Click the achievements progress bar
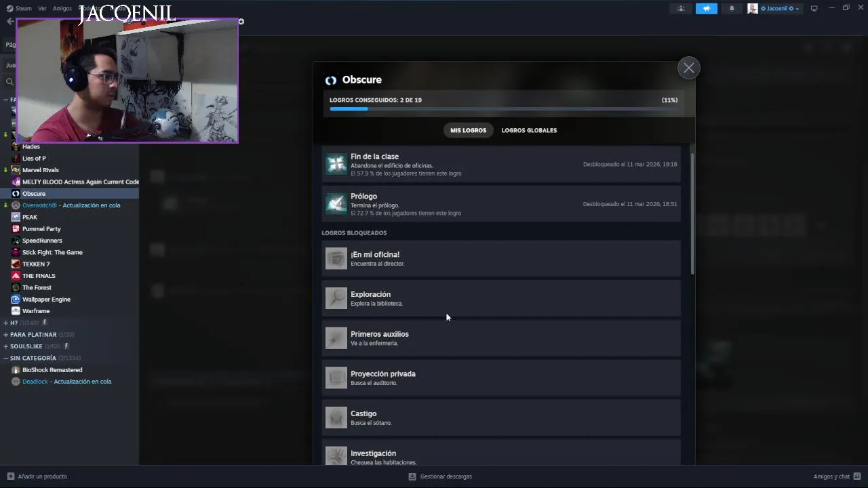Screen dimensions: 868x488 tap(503, 108)
